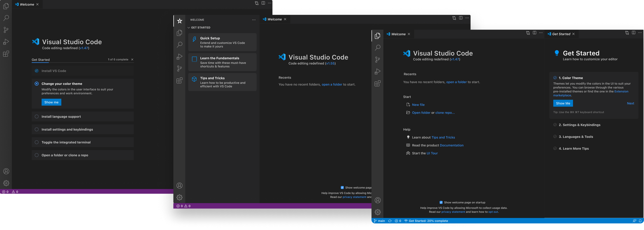Toggle the 1. Color Theme checkmark
644x230 pixels.
555,78
